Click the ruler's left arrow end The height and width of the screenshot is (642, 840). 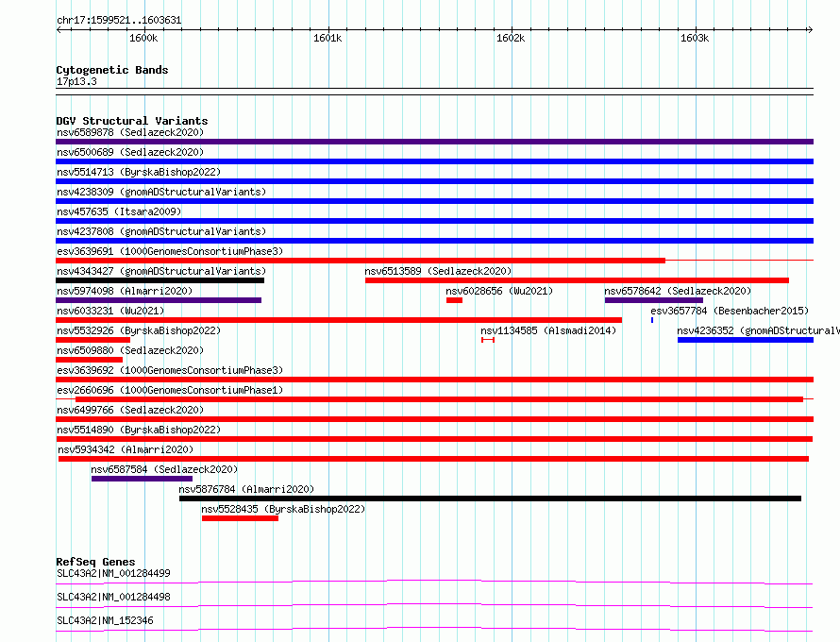[59, 30]
